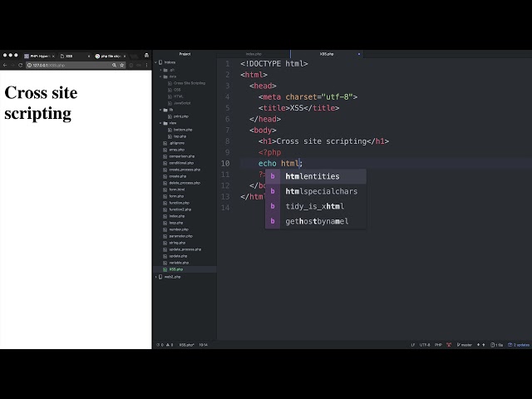Open array.php in the tree
This screenshot has width=532, height=399.
pos(177,150)
